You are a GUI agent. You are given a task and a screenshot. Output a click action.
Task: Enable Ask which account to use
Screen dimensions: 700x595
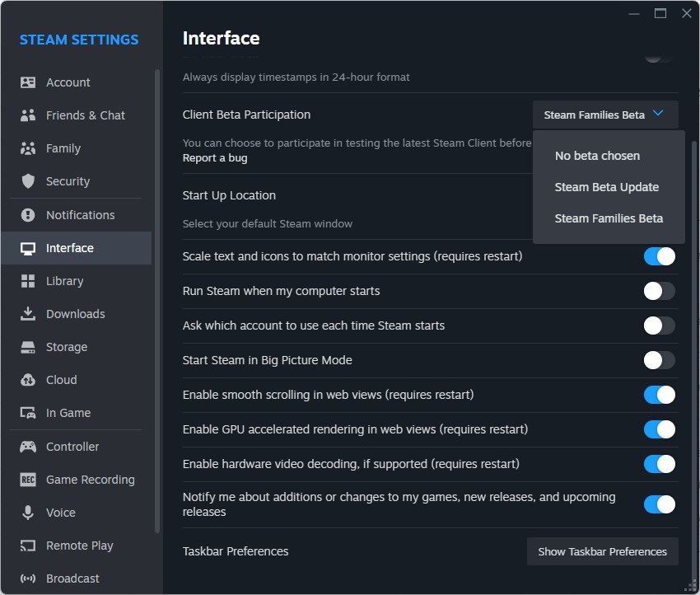[659, 326]
